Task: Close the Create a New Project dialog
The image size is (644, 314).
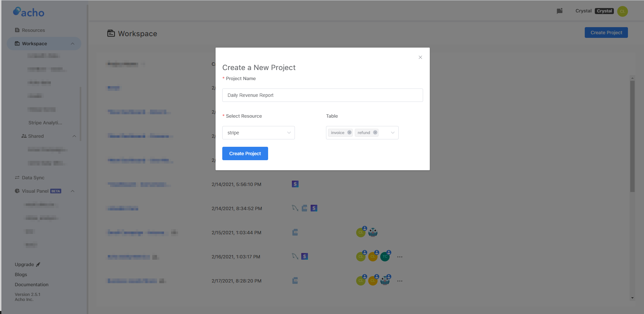Action: [x=420, y=57]
